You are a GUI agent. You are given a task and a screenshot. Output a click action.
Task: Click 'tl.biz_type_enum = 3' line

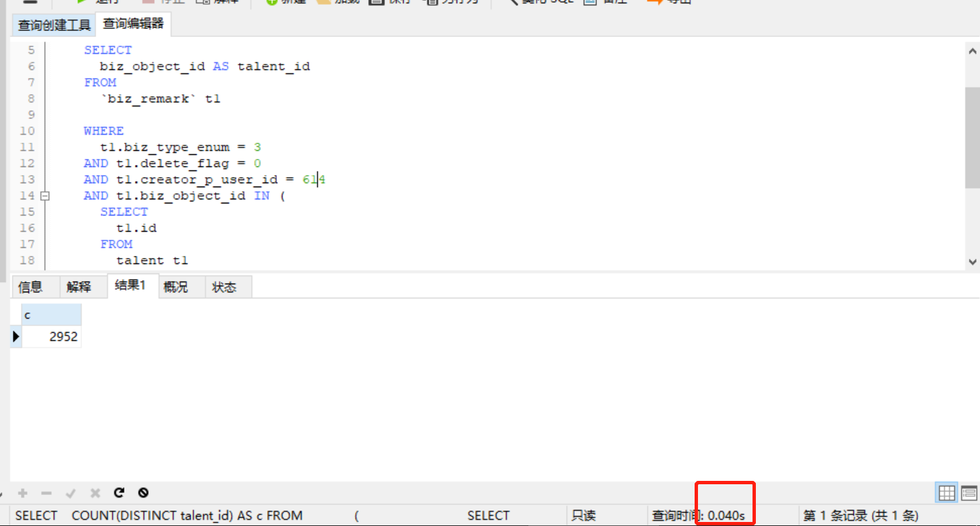pyautogui.click(x=180, y=147)
